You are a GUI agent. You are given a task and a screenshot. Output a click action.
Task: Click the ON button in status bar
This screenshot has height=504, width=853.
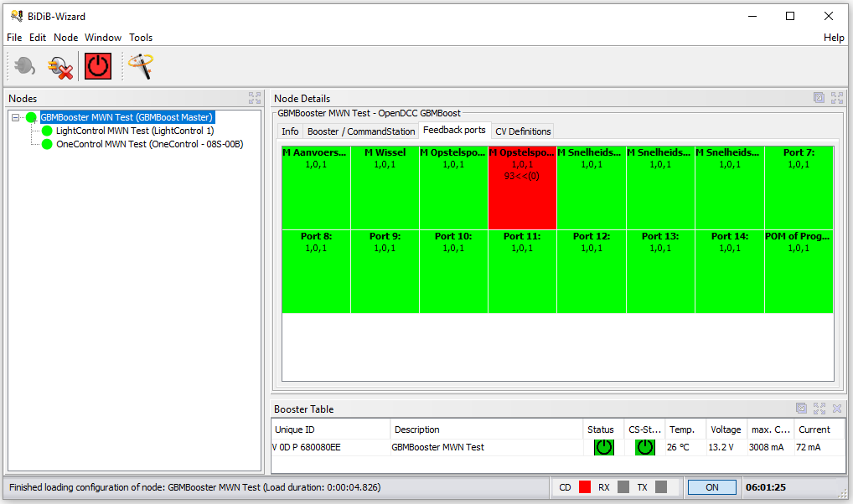pyautogui.click(x=712, y=487)
